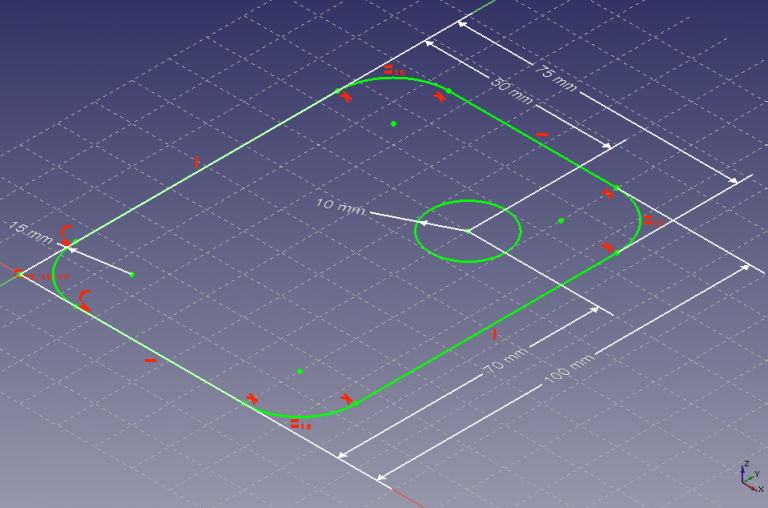Select the 50 mm dimension label
Screen dimensions: 768x508
click(x=511, y=91)
